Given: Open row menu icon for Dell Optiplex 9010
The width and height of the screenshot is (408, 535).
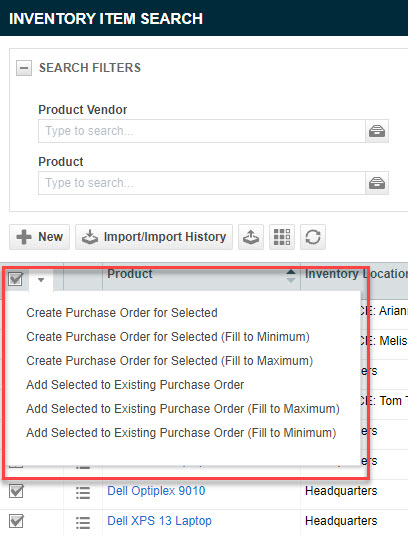Looking at the screenshot, I should coord(83,492).
